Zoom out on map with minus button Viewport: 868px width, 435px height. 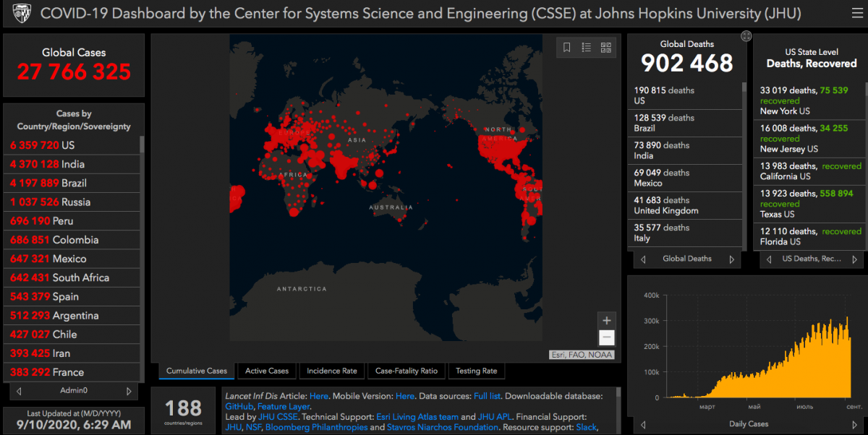pos(607,337)
